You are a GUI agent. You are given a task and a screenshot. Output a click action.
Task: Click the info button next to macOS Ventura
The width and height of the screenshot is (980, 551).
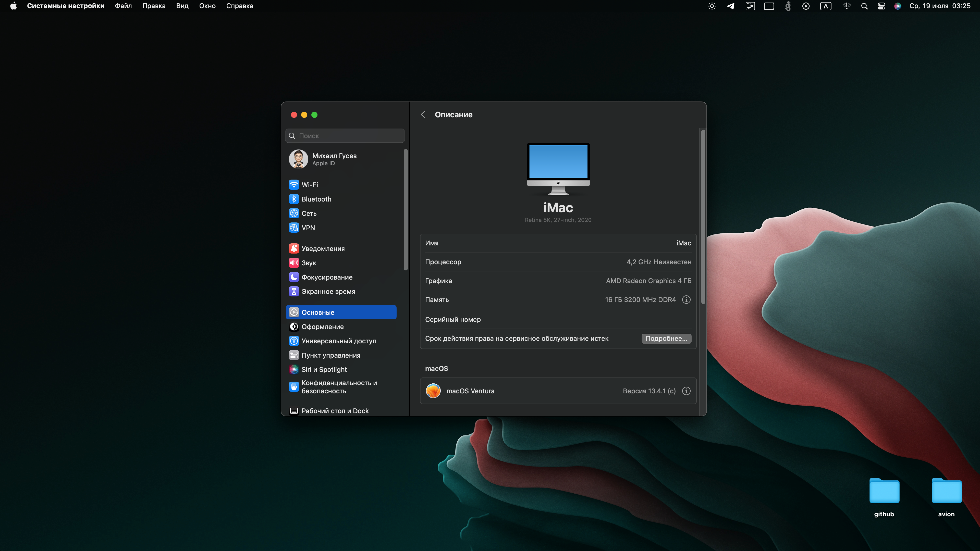click(687, 391)
